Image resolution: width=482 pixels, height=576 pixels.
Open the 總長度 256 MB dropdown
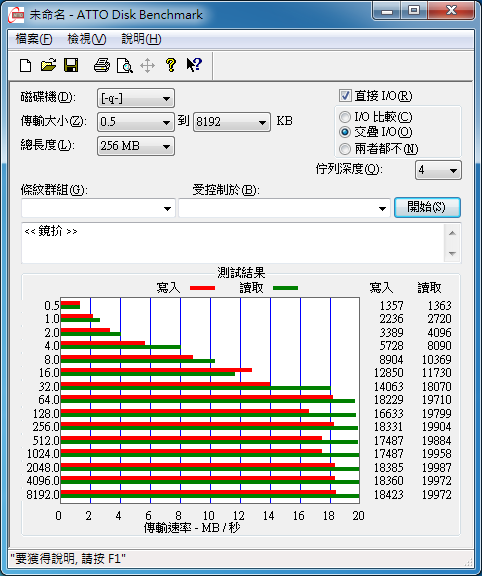pyautogui.click(x=136, y=146)
